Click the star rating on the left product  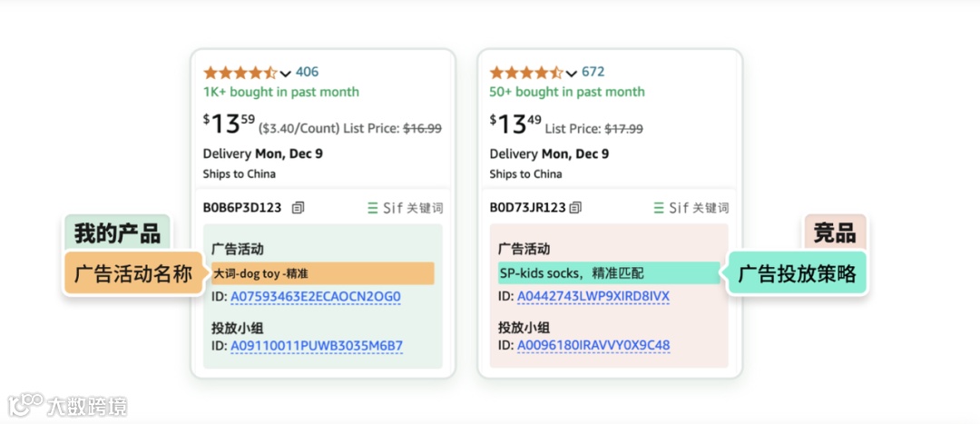(240, 73)
